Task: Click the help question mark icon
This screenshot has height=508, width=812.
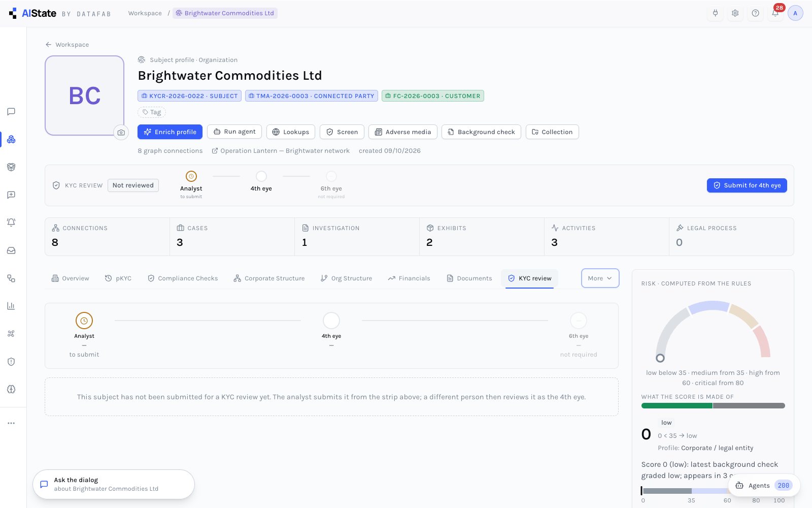Action: click(x=755, y=13)
